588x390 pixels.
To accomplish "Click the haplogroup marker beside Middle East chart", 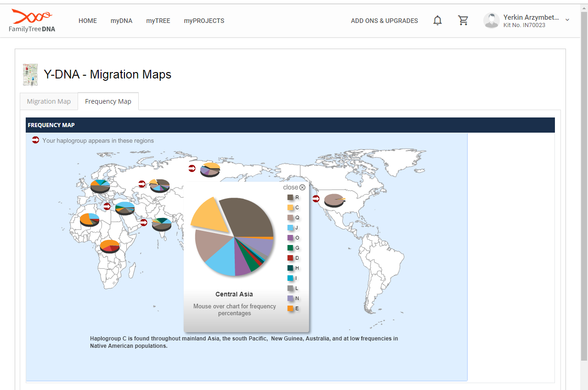I will point(107,206).
